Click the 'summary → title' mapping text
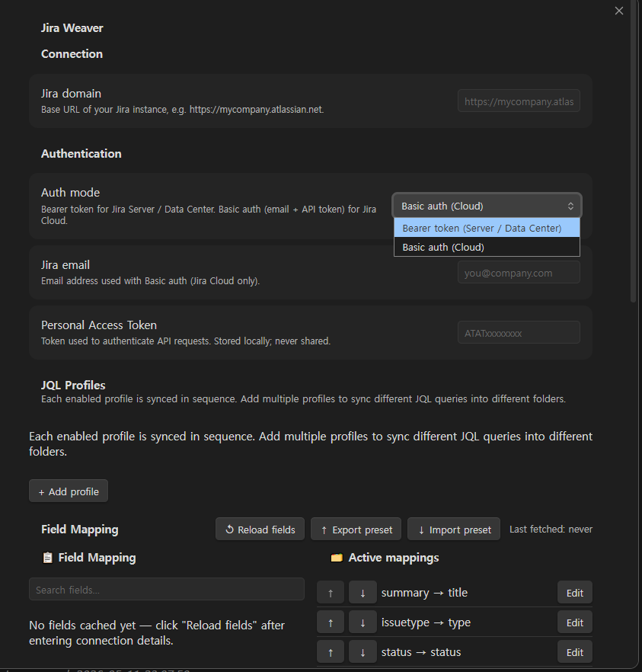642x672 pixels. [x=424, y=593]
